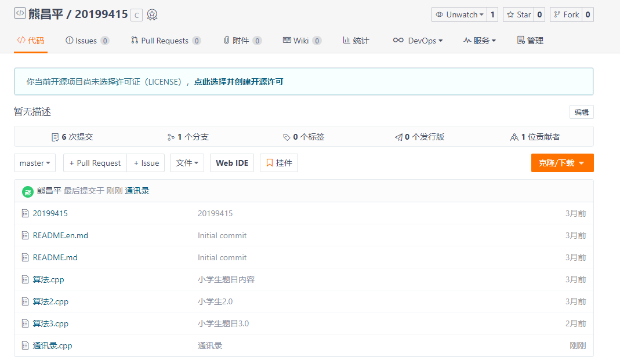Open 通讯录.cpp file

[x=53, y=346]
